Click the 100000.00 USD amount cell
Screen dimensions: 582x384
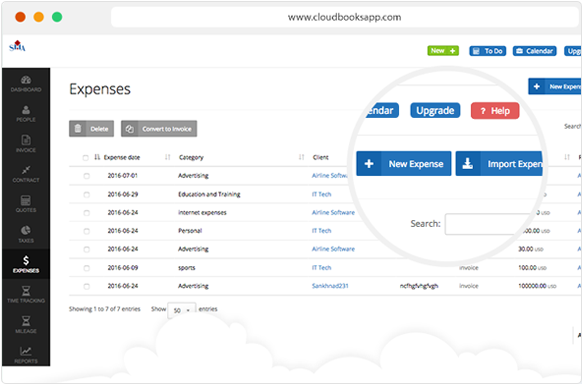[x=537, y=286]
